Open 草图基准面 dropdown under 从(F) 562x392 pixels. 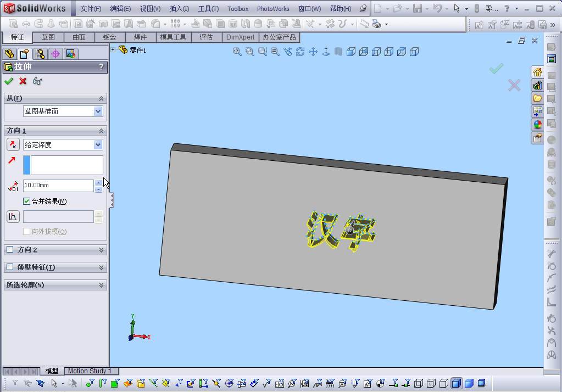98,111
